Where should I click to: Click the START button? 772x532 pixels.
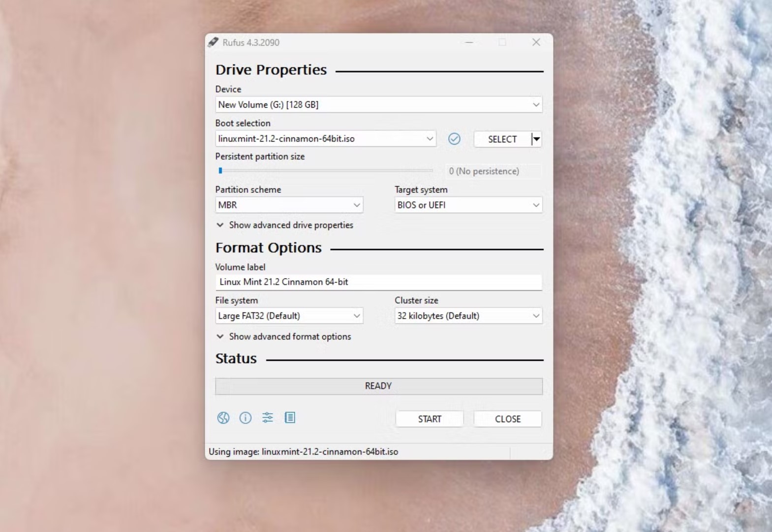click(430, 419)
